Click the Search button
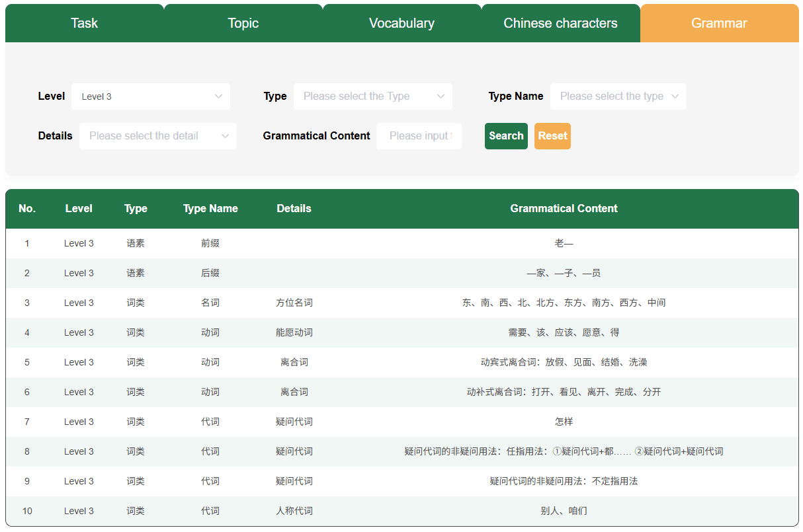 click(x=506, y=136)
